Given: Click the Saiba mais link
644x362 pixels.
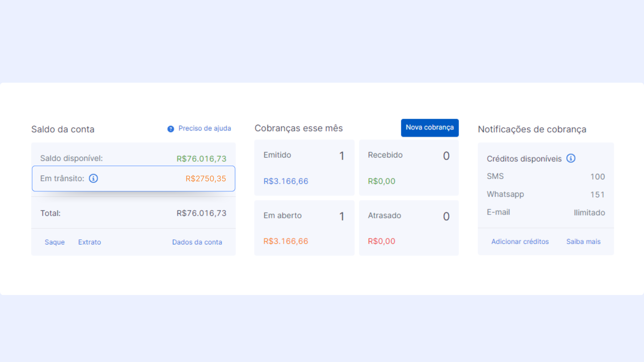Looking at the screenshot, I should point(583,241).
